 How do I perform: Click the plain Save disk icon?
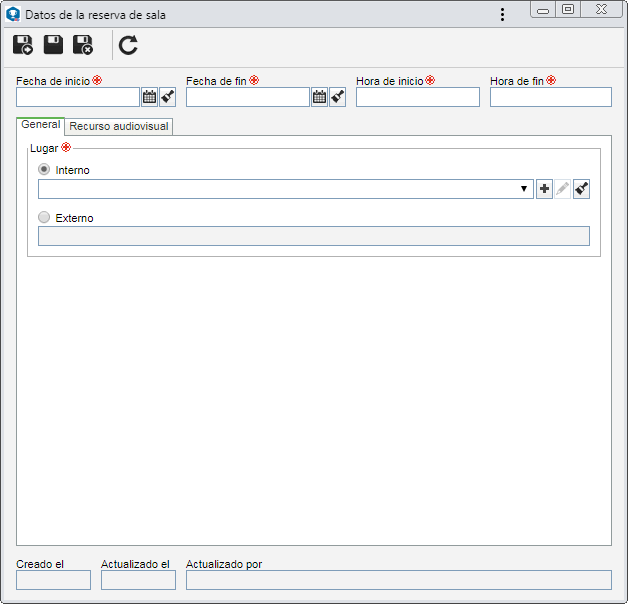pyautogui.click(x=53, y=44)
